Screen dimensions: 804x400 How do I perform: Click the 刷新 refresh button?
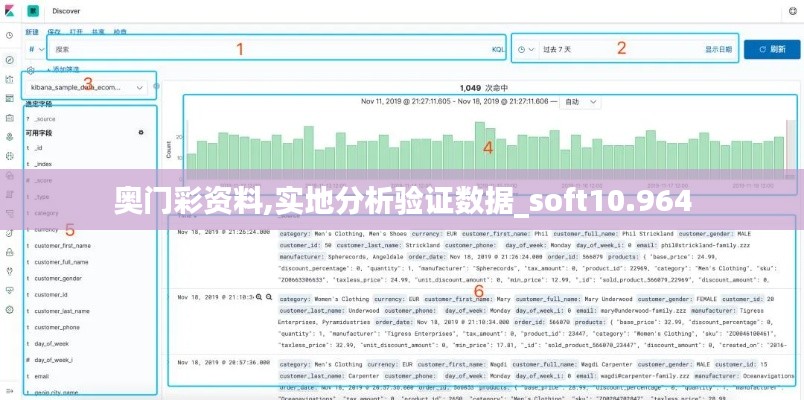coord(772,49)
